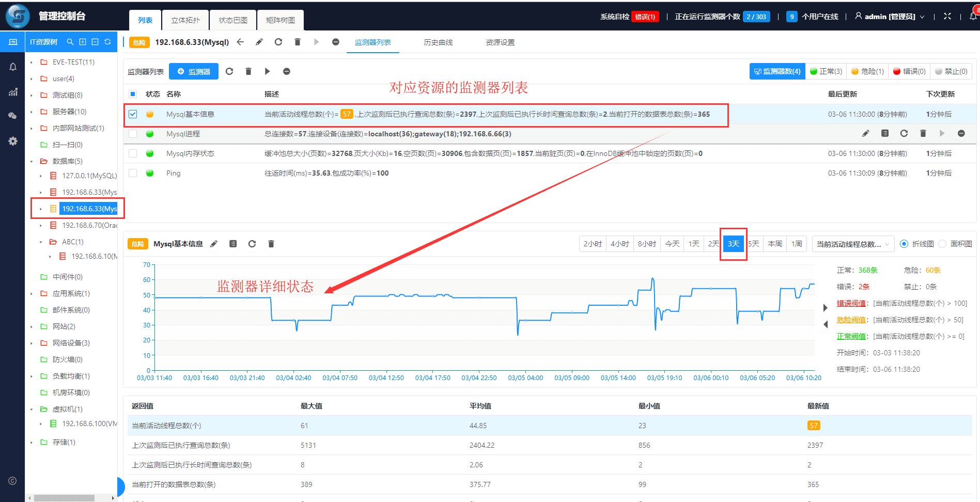Toggle the select-all monitors checkbox
The height and width of the screenshot is (502, 980).
pos(133,94)
